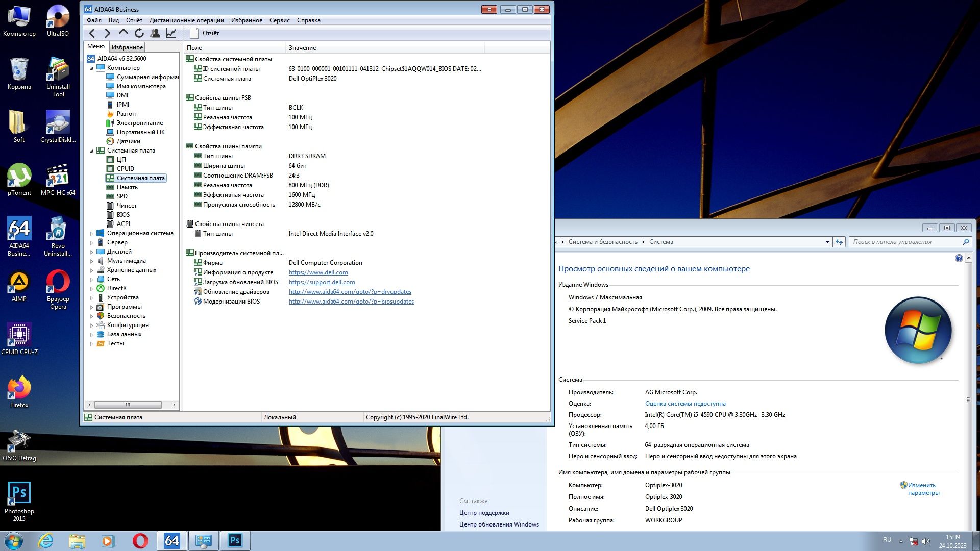980x551 pixels.
Task: Click the Меню tab in AIDA64
Action: coord(96,46)
